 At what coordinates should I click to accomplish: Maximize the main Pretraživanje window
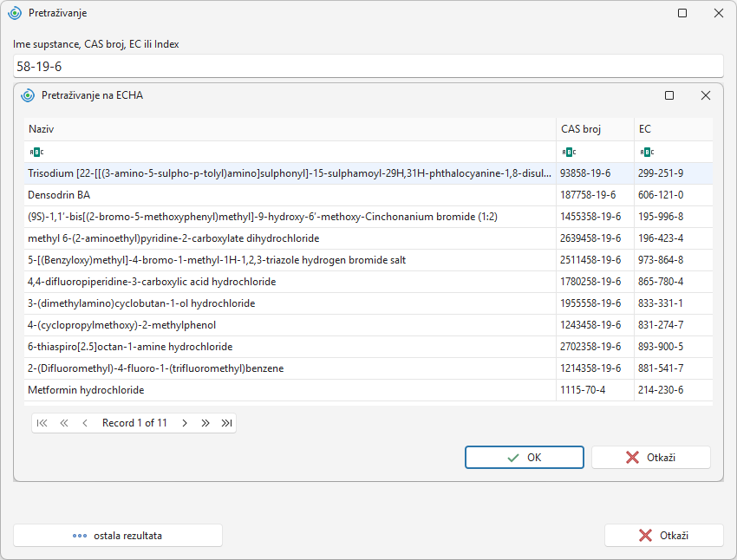point(682,13)
